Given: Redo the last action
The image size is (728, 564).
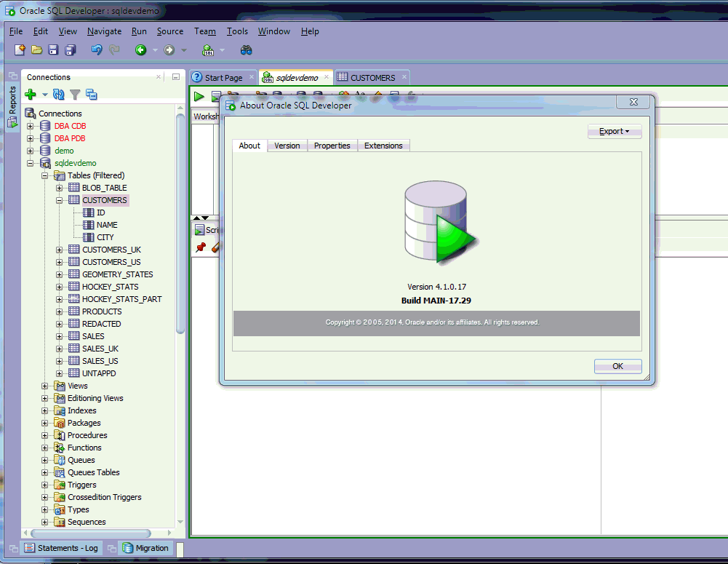Looking at the screenshot, I should pos(113,49).
